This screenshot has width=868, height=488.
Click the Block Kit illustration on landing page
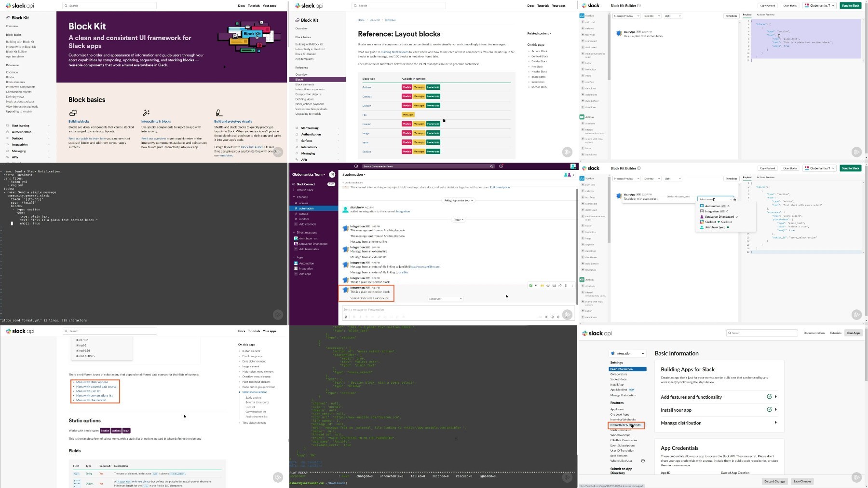pos(250,37)
